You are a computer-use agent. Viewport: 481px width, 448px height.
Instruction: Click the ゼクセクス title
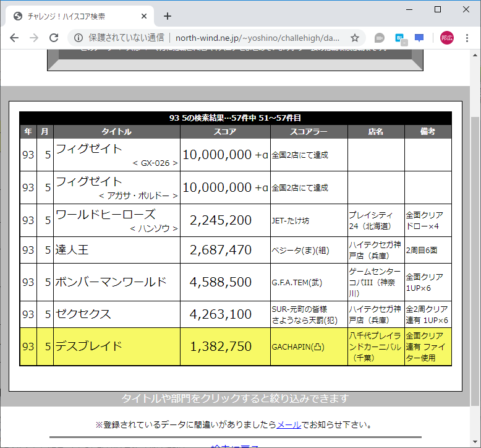(83, 314)
